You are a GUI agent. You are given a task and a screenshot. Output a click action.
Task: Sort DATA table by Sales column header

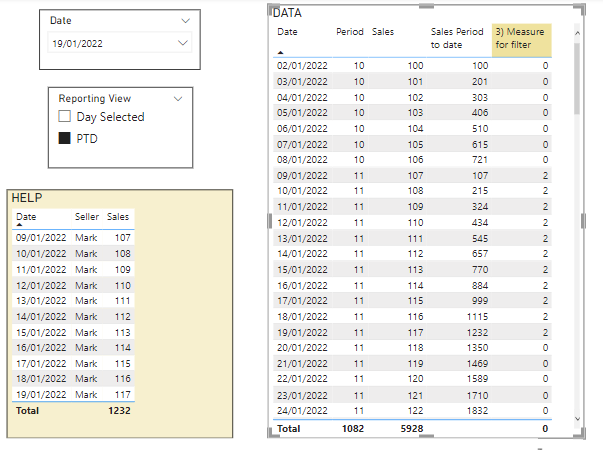click(x=383, y=32)
